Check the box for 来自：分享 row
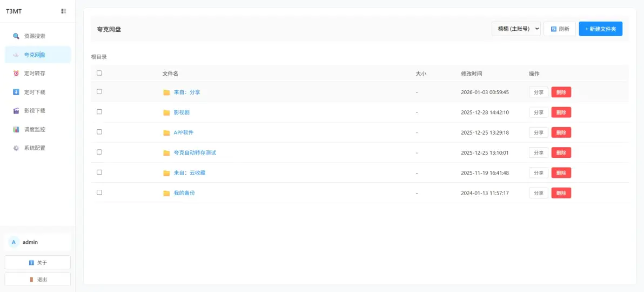The width and height of the screenshot is (644, 292). 99,92
